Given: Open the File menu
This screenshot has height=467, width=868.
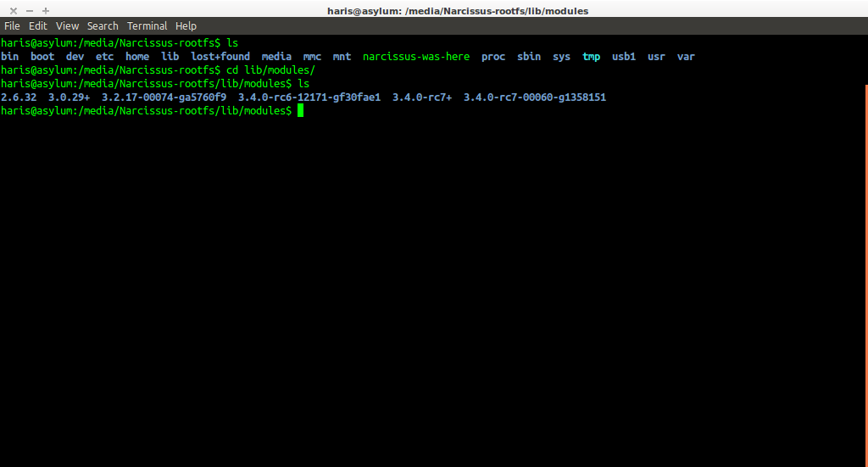Looking at the screenshot, I should pos(12,26).
